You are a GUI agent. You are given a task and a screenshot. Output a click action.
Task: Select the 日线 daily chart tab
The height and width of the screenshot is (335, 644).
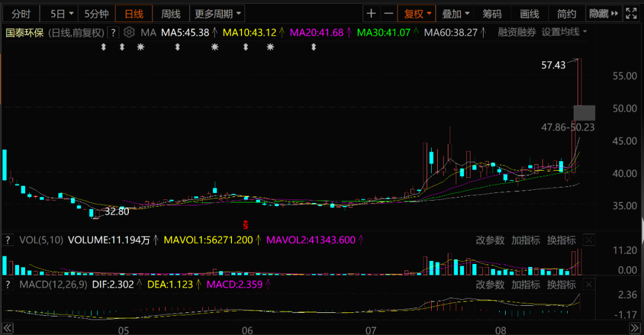point(134,14)
